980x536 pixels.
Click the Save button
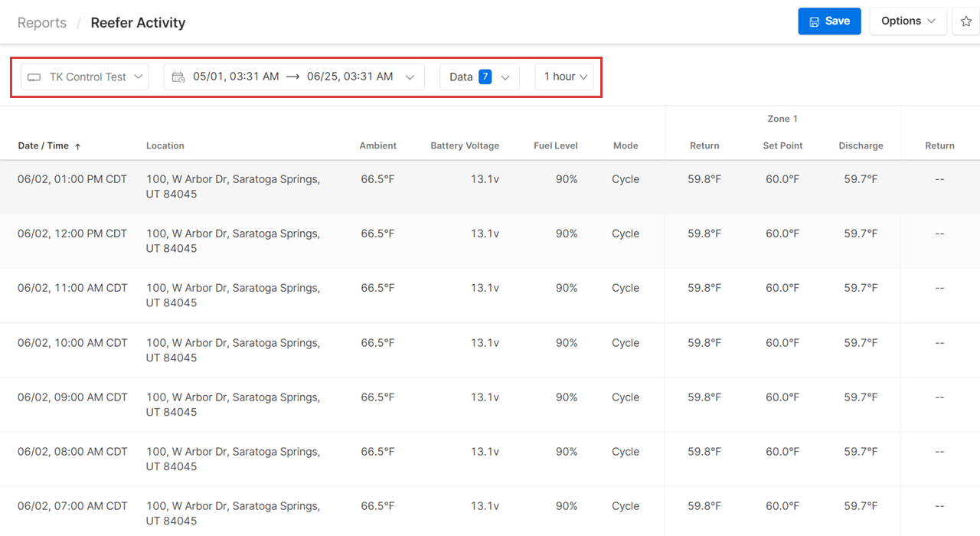coord(829,21)
